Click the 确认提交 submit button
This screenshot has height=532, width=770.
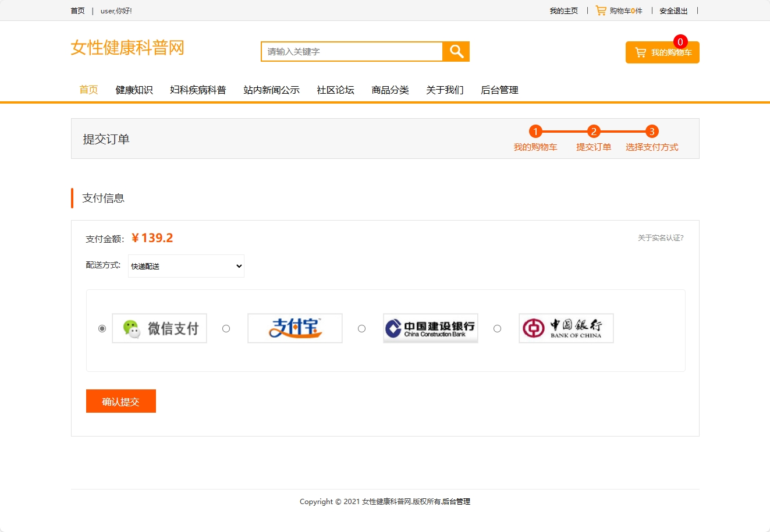pos(120,400)
